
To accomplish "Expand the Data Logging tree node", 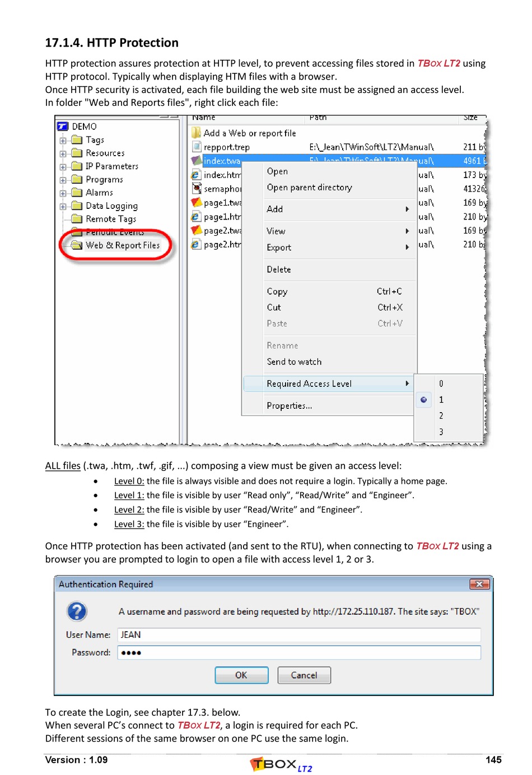I will pyautogui.click(x=63, y=206).
